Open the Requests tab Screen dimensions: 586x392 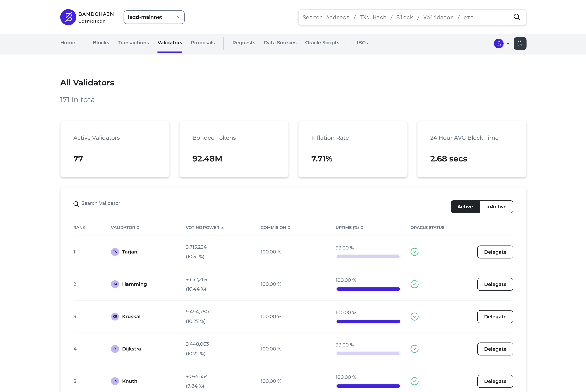pyautogui.click(x=244, y=43)
